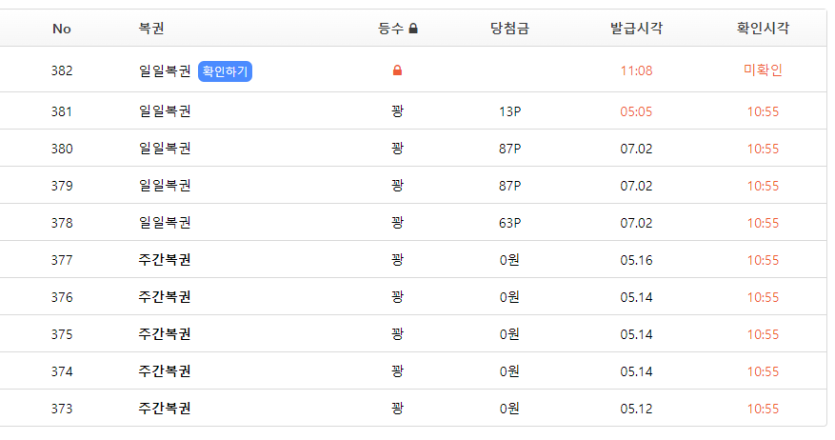Click the 11:08 issue time in row 382
This screenshot has width=835, height=440.
point(636,71)
